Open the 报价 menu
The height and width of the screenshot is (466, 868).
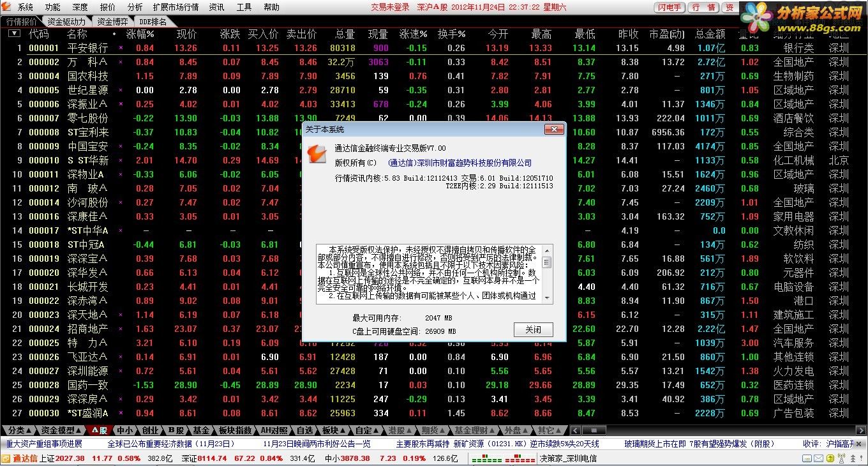pos(108,8)
